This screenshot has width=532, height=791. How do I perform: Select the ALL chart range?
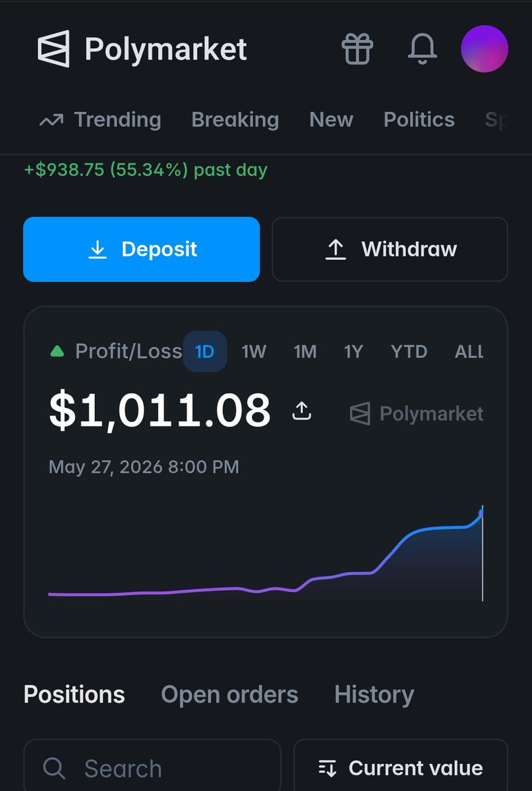pyautogui.click(x=469, y=351)
